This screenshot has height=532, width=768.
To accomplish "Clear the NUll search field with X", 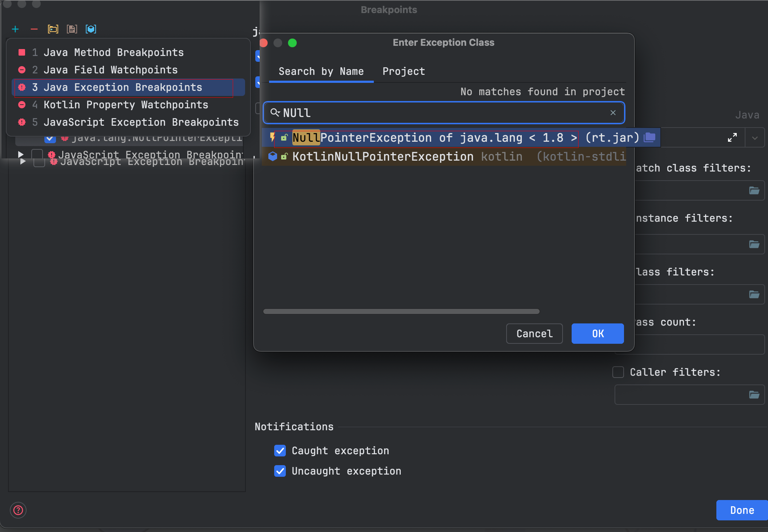I will pyautogui.click(x=613, y=113).
